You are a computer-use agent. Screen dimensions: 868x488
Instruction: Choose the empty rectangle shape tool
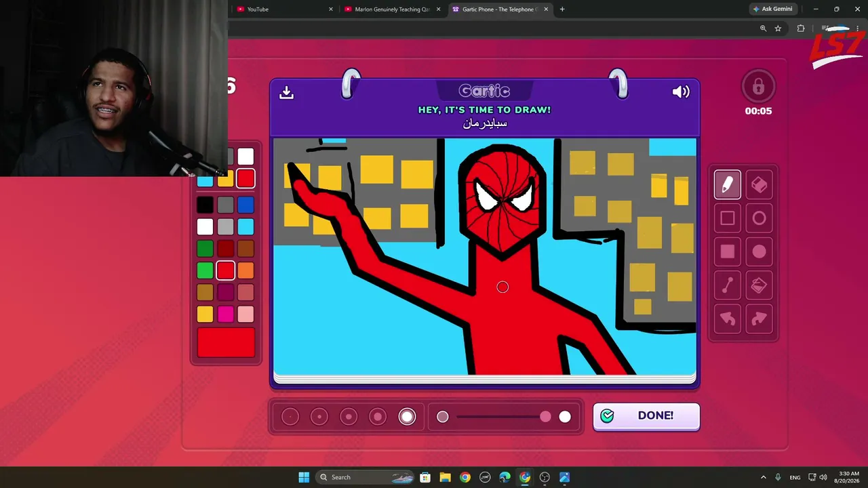pos(728,218)
